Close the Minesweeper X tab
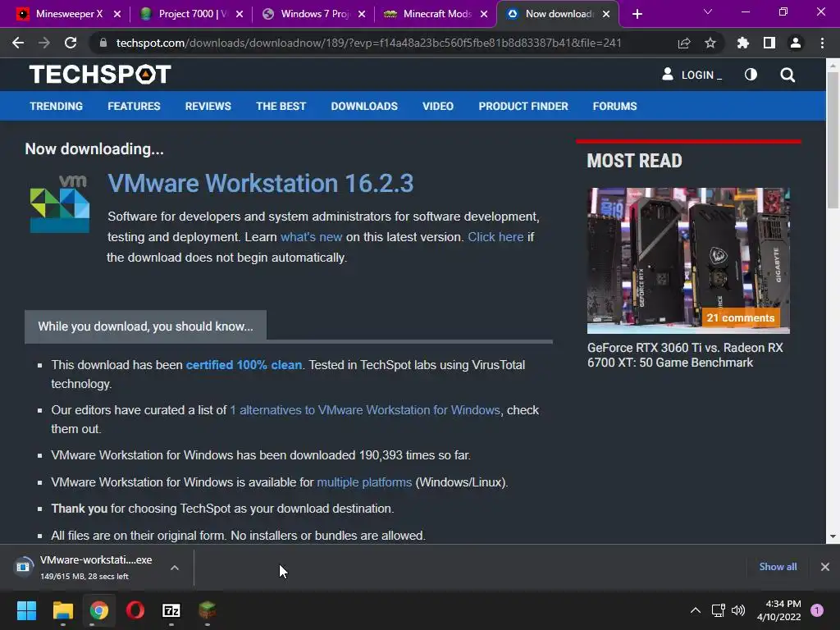840x630 pixels. coord(117,14)
